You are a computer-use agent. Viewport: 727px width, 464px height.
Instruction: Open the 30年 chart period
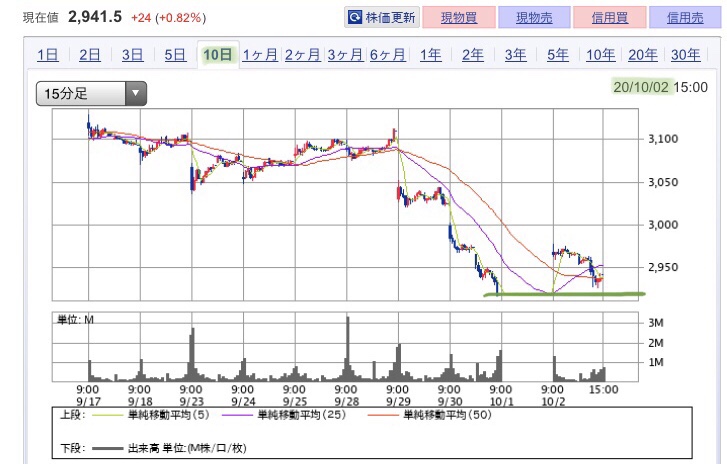685,55
